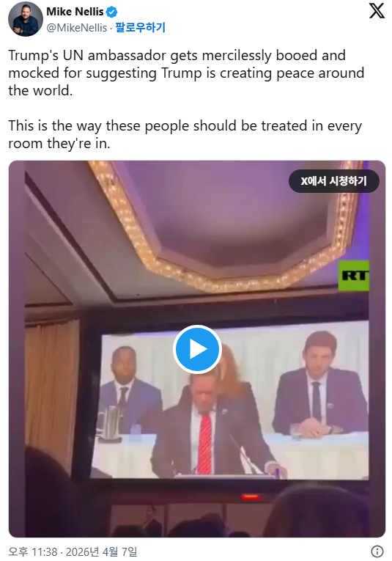The width and height of the screenshot is (392, 561).
Task: Open Mike Nellis's profile avatar
Action: point(26,19)
